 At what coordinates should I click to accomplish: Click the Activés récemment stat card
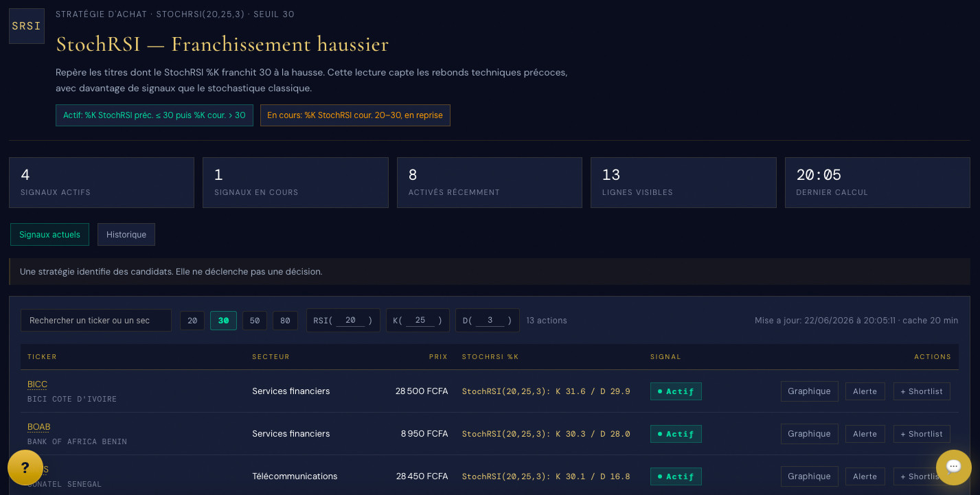490,183
